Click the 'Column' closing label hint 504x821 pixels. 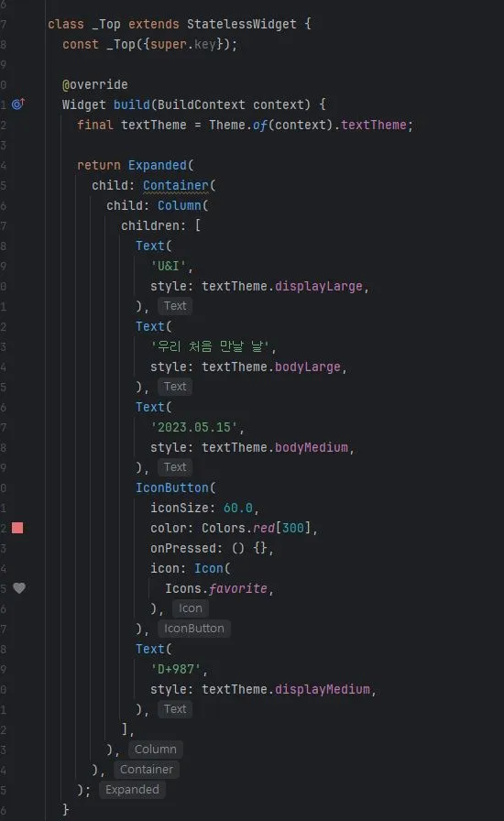155,750
